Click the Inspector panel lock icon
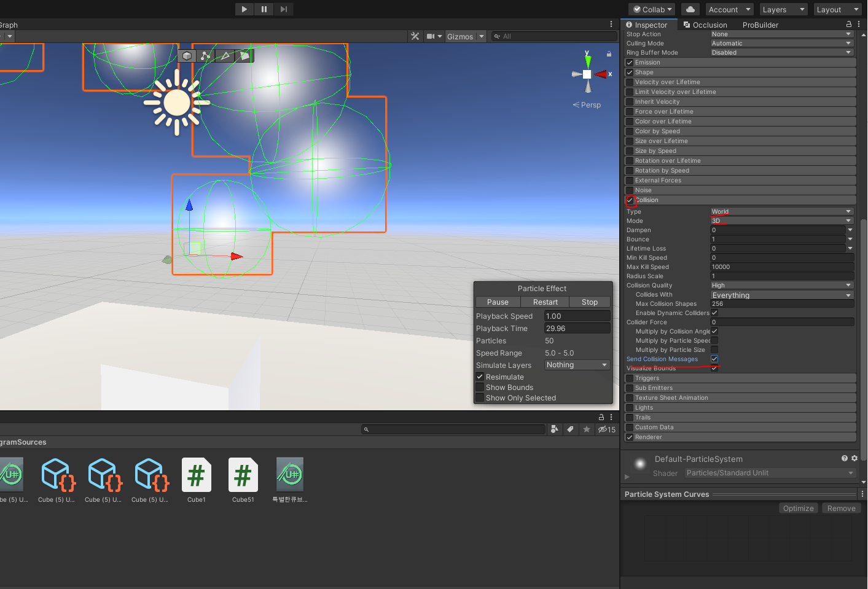This screenshot has height=589, width=868. click(x=849, y=25)
